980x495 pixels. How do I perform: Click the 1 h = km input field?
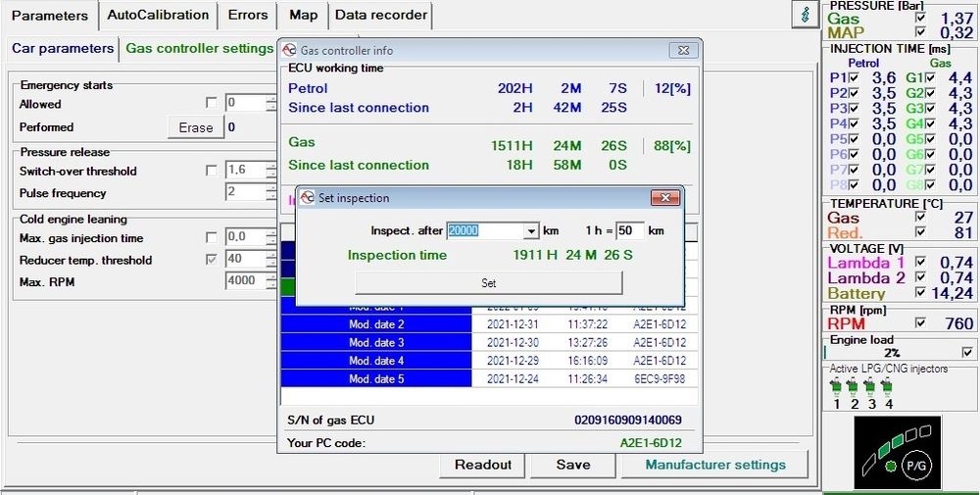coord(629,231)
